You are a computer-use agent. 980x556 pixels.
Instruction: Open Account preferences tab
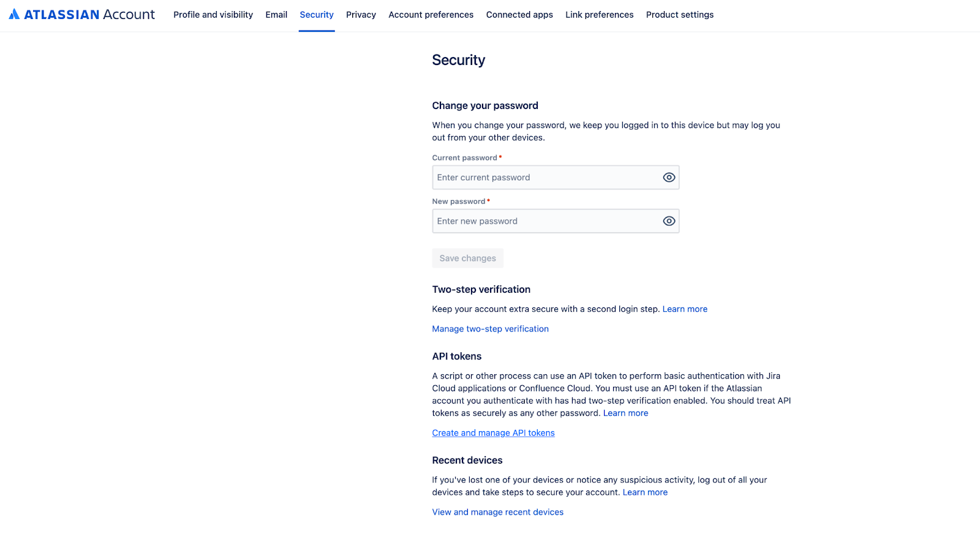click(431, 15)
